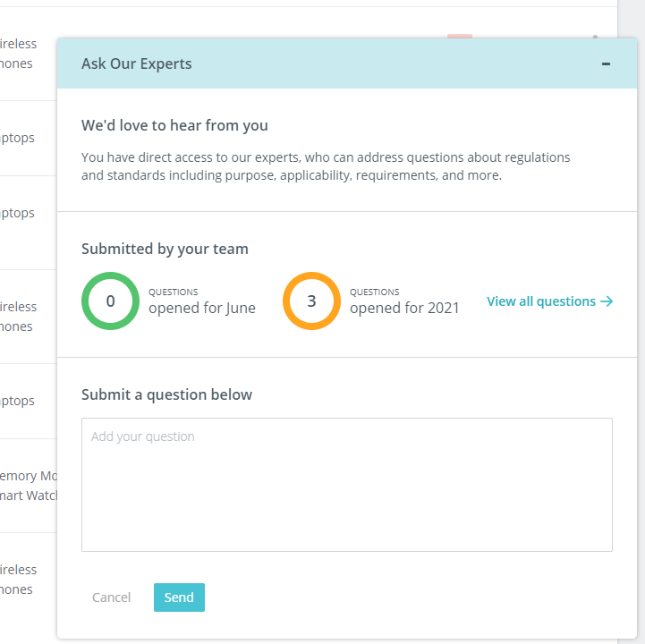The height and width of the screenshot is (644, 645).
Task: Select the 'opened for June' label
Action: (x=201, y=308)
